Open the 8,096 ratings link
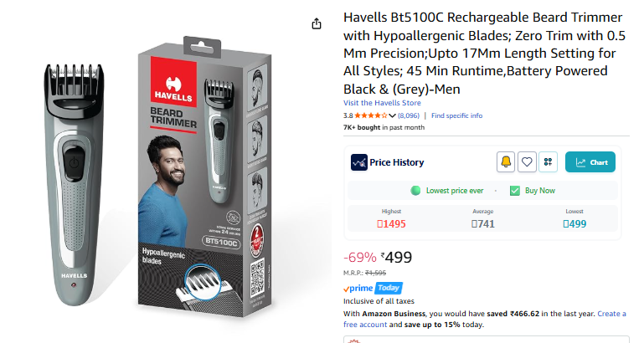 click(x=408, y=115)
